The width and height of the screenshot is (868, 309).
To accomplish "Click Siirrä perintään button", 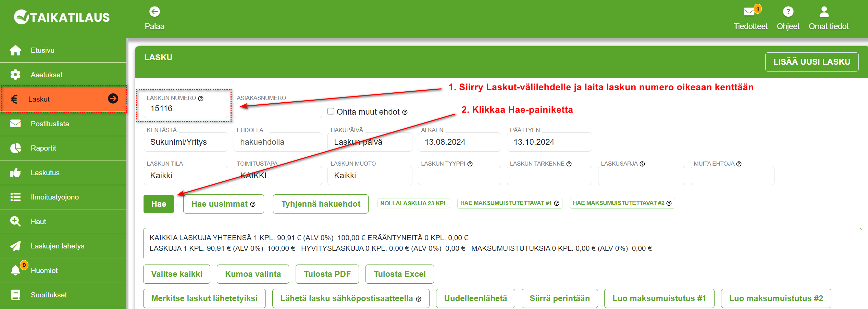I will [560, 298].
